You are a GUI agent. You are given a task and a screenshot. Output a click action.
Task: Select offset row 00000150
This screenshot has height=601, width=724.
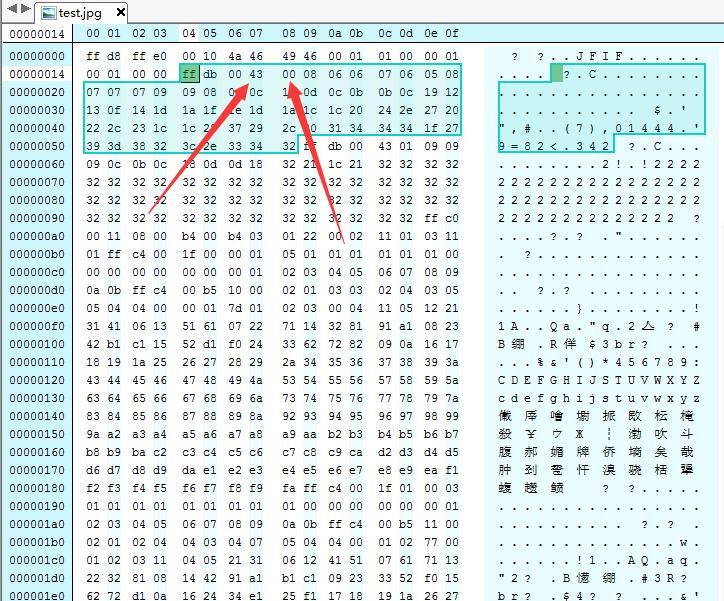click(x=37, y=434)
